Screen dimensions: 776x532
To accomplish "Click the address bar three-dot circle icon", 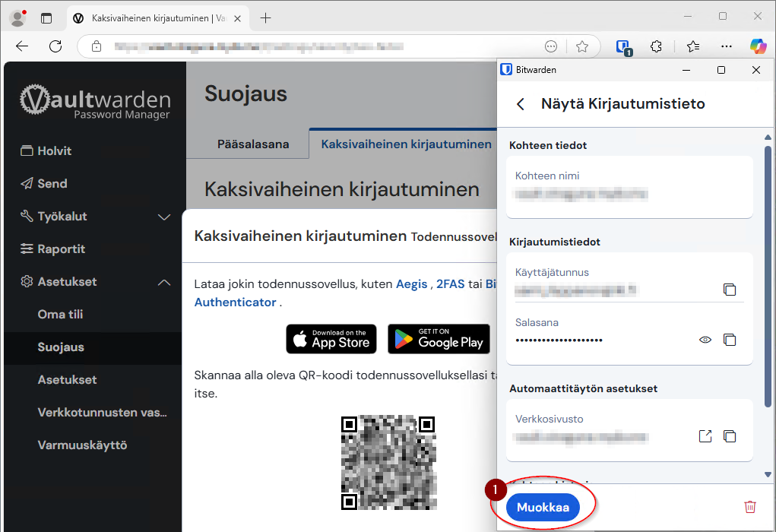I will coord(551,46).
